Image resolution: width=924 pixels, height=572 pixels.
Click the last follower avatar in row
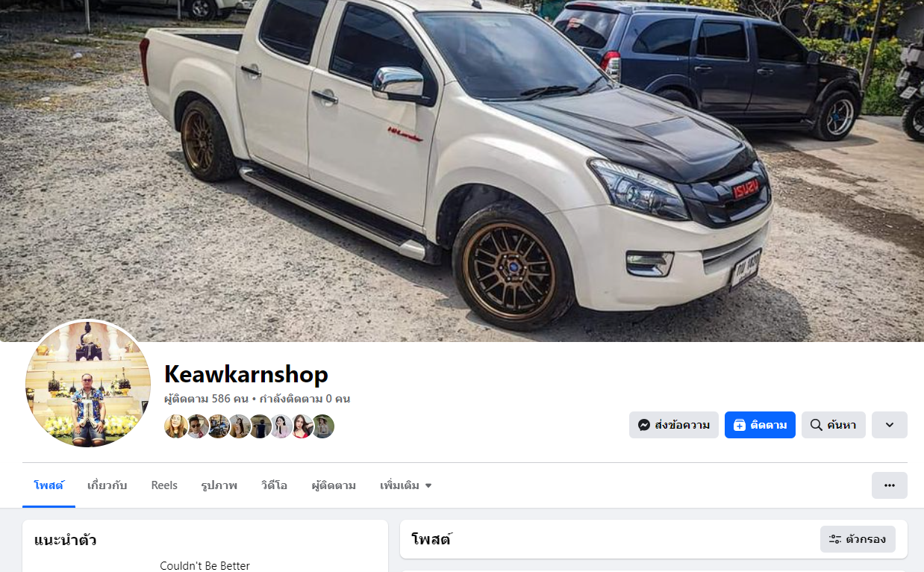coord(322,426)
